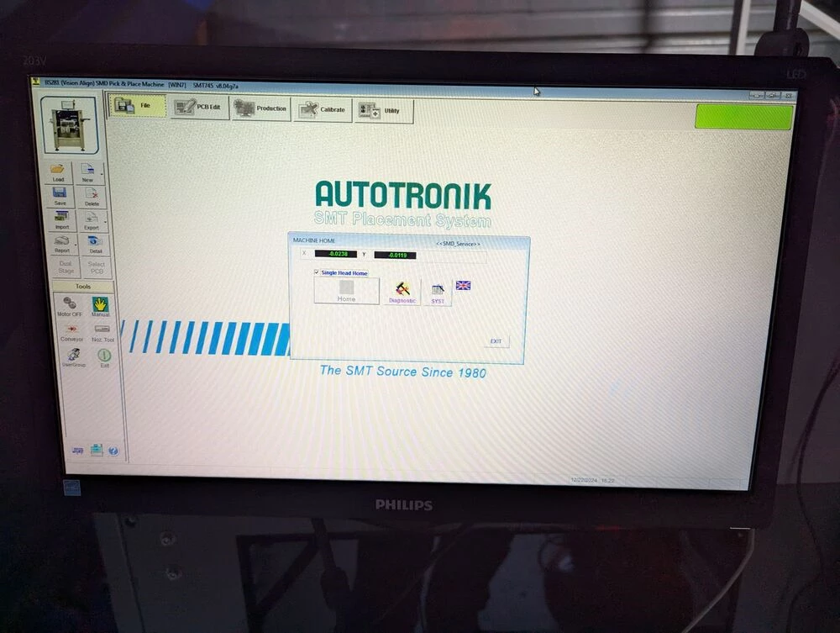
Task: Click the Delete file icon
Action: (x=92, y=196)
